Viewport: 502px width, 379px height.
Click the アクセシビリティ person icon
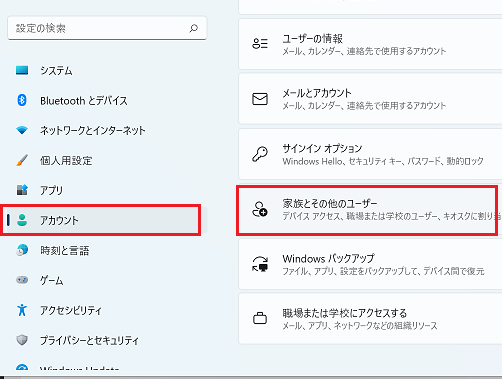pos(22,310)
